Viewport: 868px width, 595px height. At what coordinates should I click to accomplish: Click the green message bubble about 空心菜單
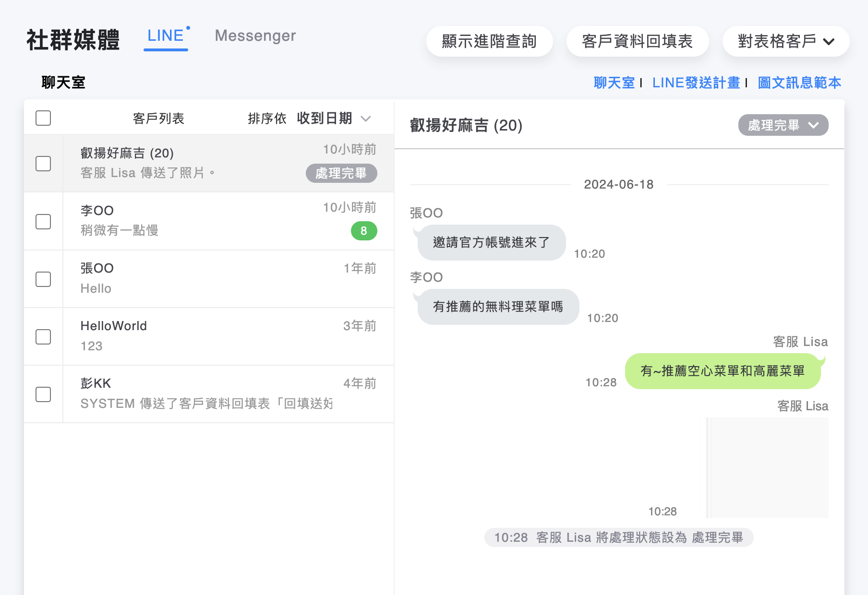(723, 371)
